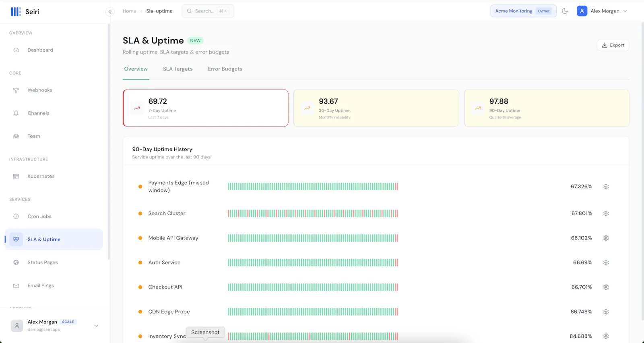The image size is (644, 343).
Task: Collapse the sidebar with the chevron button
Action: click(110, 12)
